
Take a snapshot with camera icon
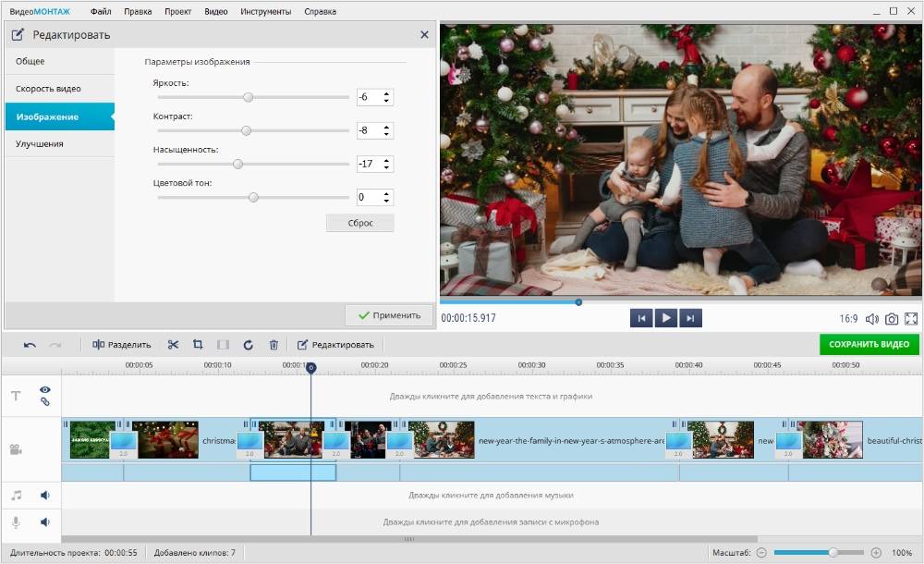coord(892,319)
